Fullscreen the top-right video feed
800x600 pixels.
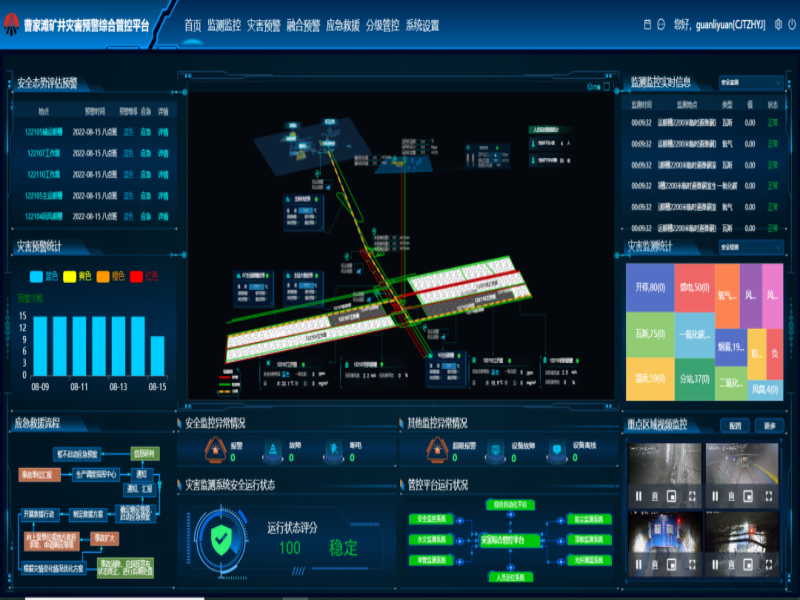pos(767,496)
